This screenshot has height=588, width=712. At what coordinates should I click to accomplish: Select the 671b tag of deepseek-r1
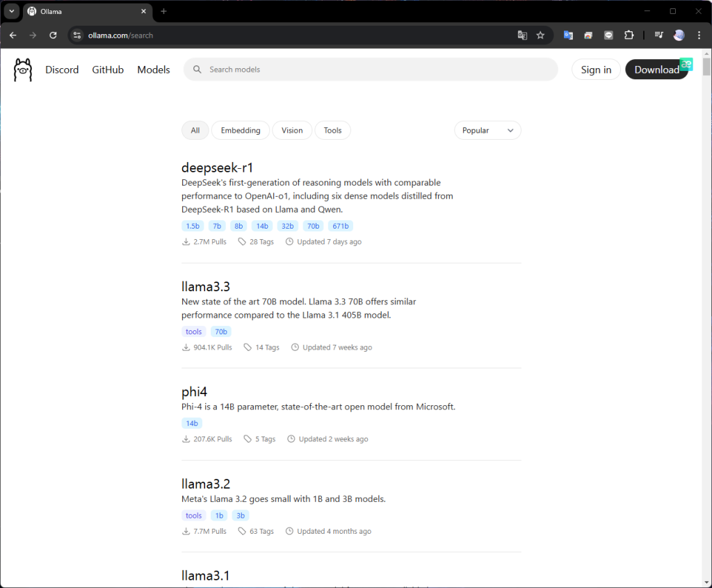(x=341, y=226)
